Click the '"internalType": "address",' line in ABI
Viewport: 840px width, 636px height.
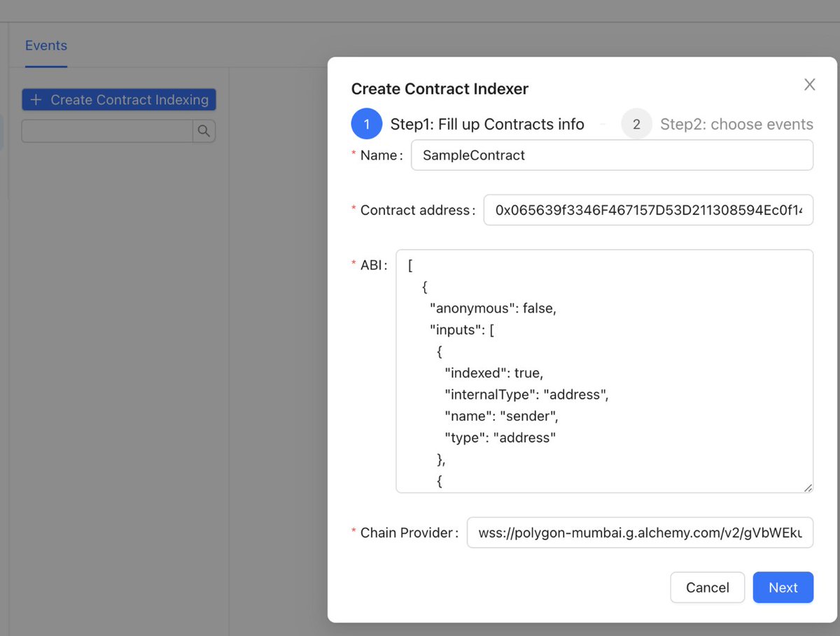(527, 395)
